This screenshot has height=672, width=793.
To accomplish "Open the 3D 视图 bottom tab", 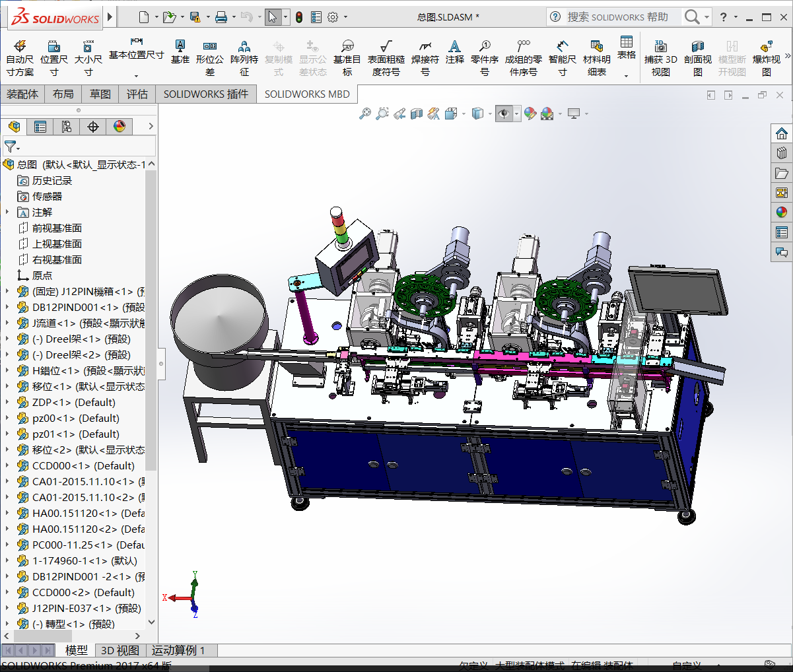I will coord(120,650).
